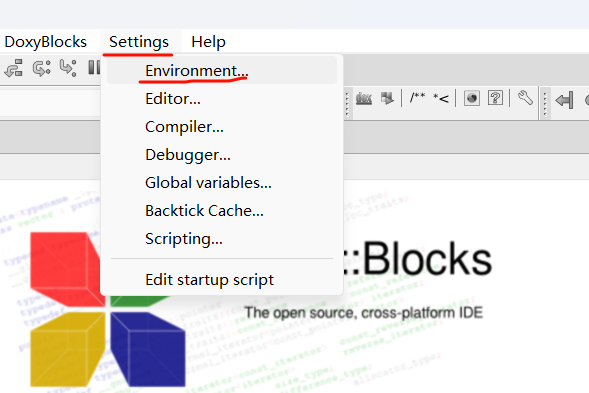The height and width of the screenshot is (393, 589).
Task: Open the HTML documentation globe icon
Action: [471, 98]
